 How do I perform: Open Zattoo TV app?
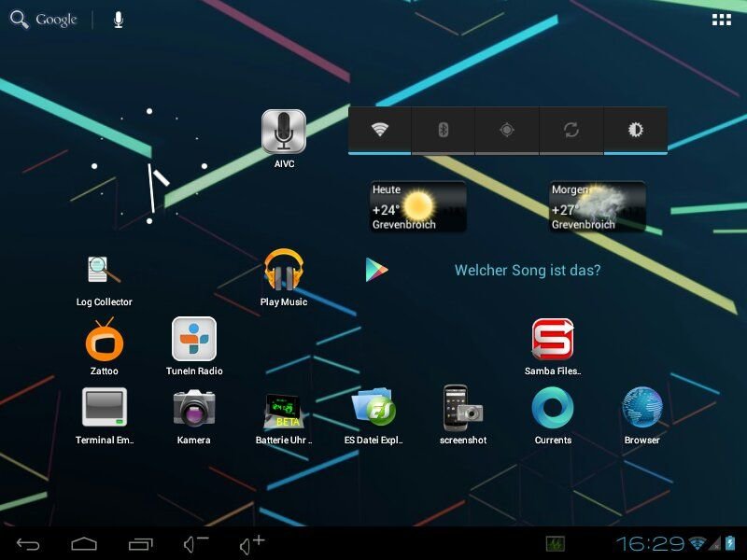(104, 340)
